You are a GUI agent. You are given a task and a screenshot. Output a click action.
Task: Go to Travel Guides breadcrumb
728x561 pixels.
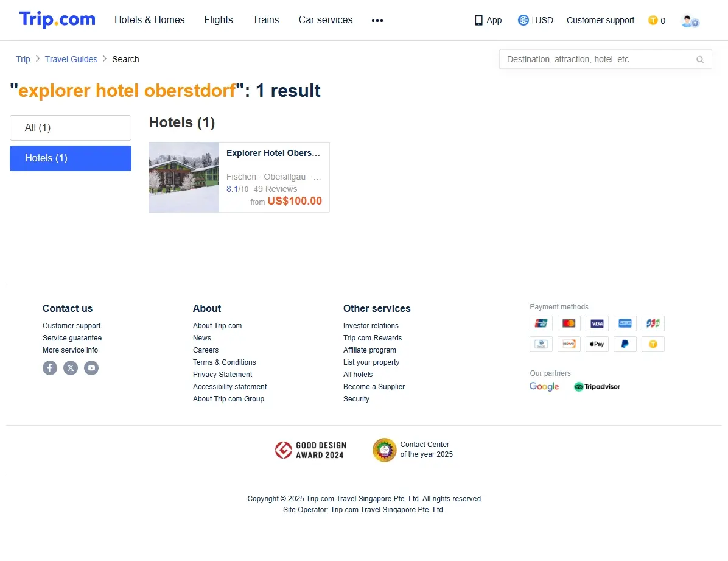(x=71, y=59)
